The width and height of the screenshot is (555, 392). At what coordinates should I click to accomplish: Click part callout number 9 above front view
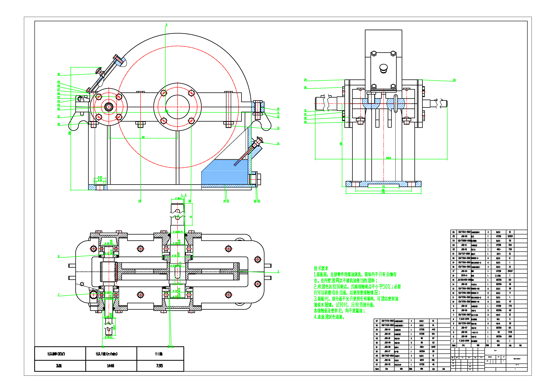(166, 25)
